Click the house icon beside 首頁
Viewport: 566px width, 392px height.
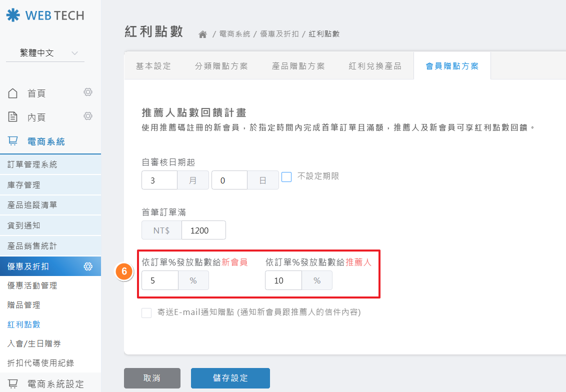coord(13,93)
